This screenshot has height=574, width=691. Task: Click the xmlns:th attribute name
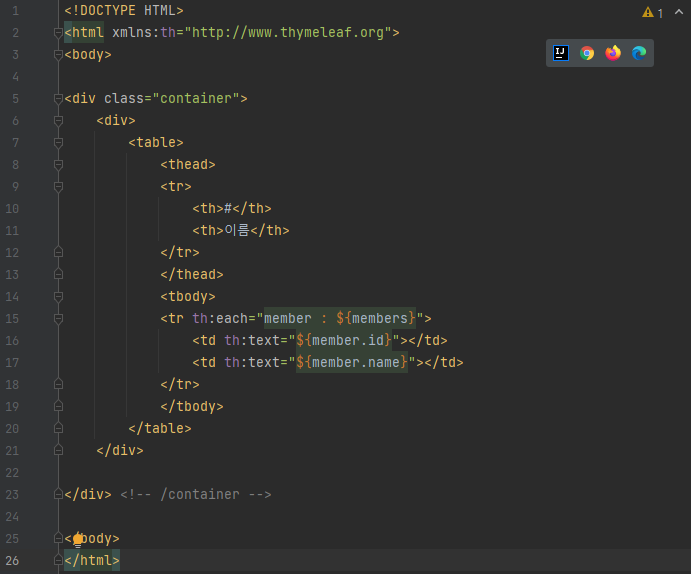click(x=144, y=33)
